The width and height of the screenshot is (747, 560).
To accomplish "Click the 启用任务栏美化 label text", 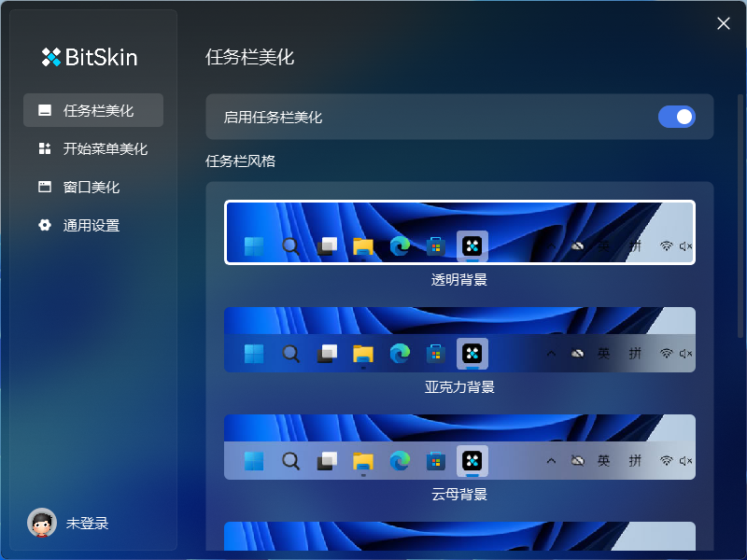I will [x=273, y=118].
